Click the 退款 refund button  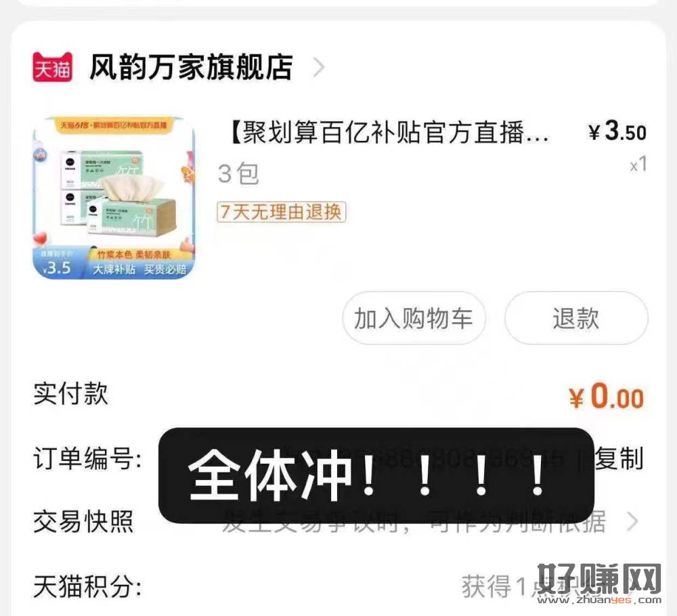[x=576, y=318]
